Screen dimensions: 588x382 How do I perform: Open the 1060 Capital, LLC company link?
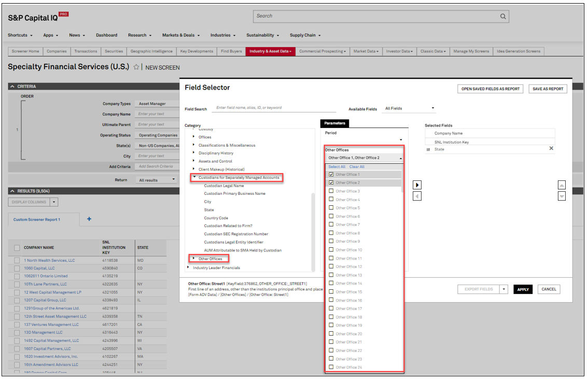tap(39, 268)
